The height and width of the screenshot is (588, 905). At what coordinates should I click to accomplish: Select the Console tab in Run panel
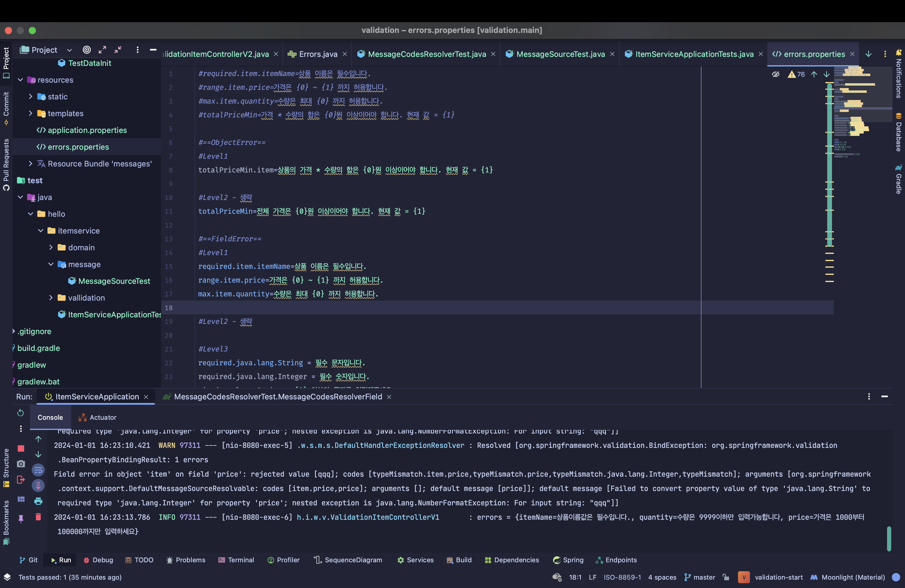tap(50, 416)
